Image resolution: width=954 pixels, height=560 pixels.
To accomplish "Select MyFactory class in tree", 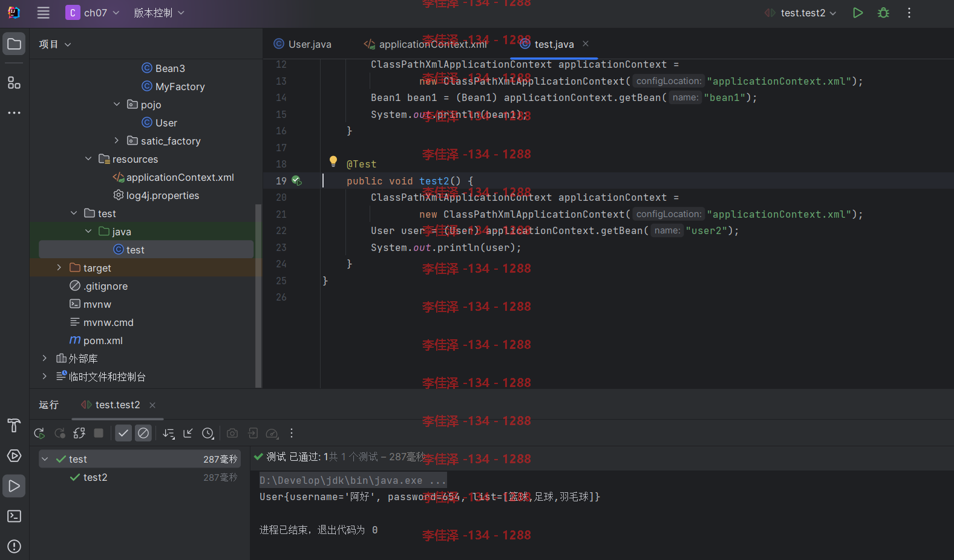I will [x=173, y=86].
